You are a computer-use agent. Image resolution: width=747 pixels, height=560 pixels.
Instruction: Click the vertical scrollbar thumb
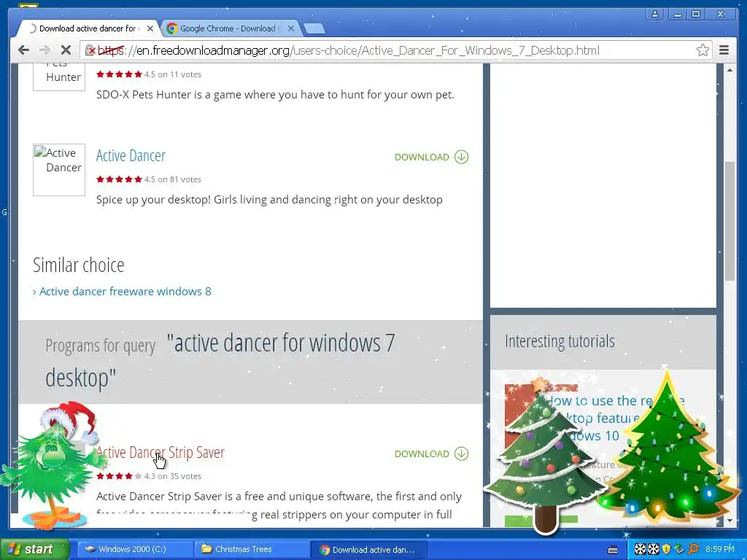(729, 222)
